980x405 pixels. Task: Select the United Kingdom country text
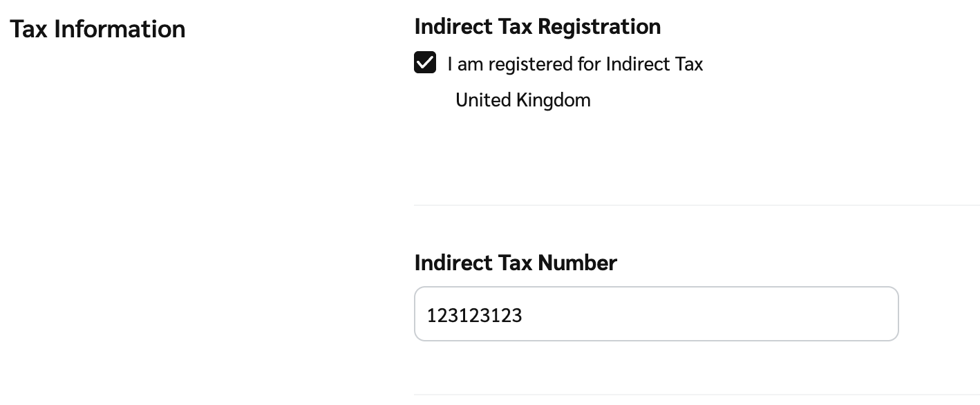pos(523,100)
